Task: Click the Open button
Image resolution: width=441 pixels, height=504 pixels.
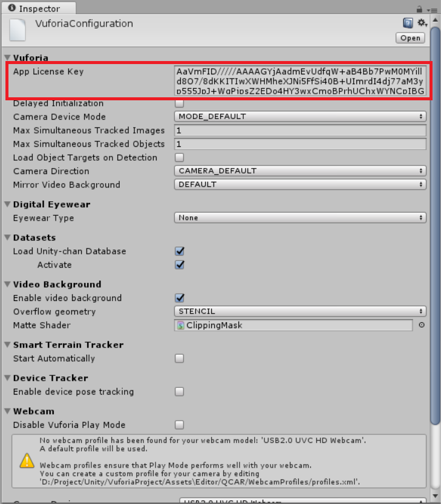Action: (410, 38)
